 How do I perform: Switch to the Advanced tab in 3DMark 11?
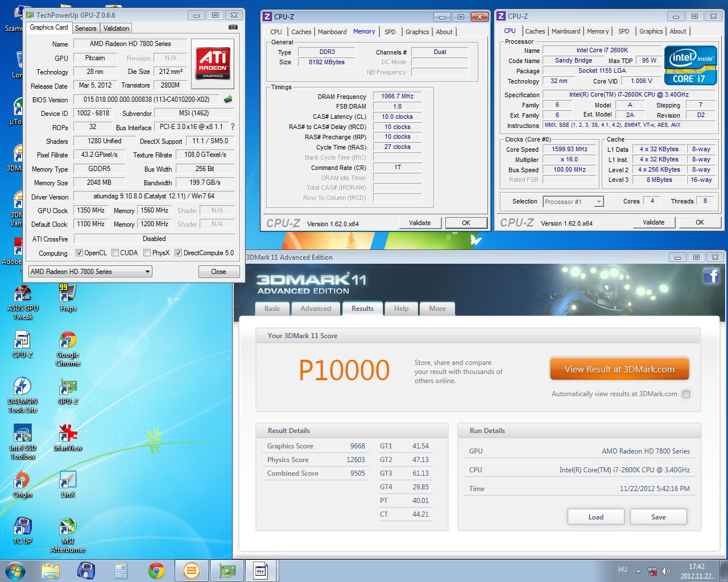316,309
